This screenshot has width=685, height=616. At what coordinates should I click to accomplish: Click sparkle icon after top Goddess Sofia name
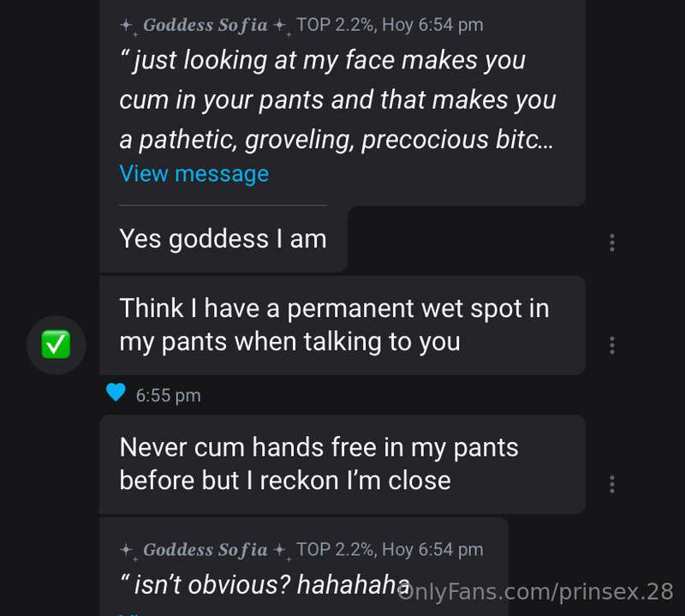coord(283,27)
